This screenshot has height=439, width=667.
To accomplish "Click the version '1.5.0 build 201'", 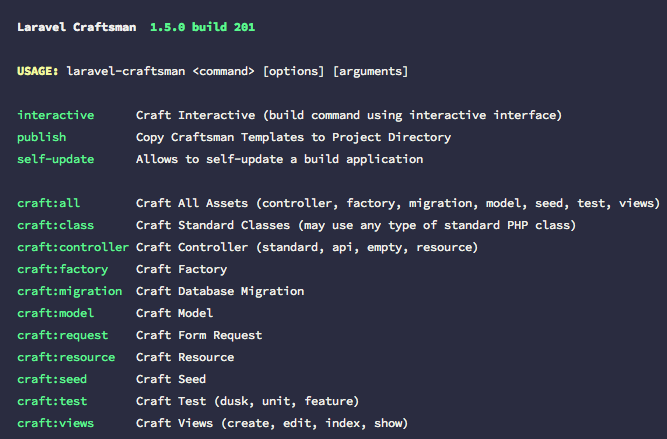I will click(202, 27).
